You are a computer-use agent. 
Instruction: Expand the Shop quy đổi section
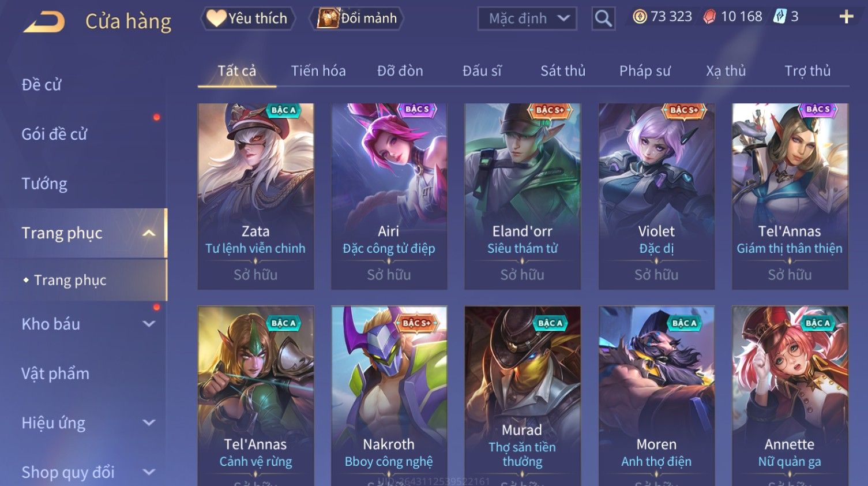click(149, 472)
